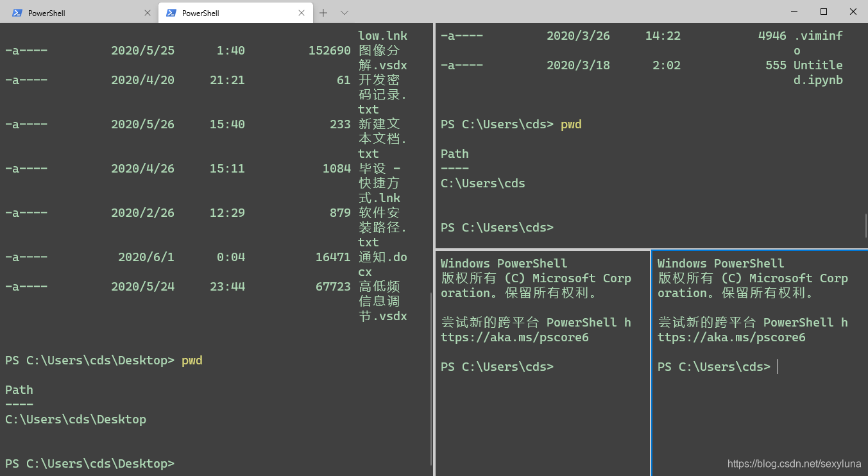Click aka.ms/pscore6 link in bottom-middle pane
Screen dimensions: 868x476
(515, 337)
